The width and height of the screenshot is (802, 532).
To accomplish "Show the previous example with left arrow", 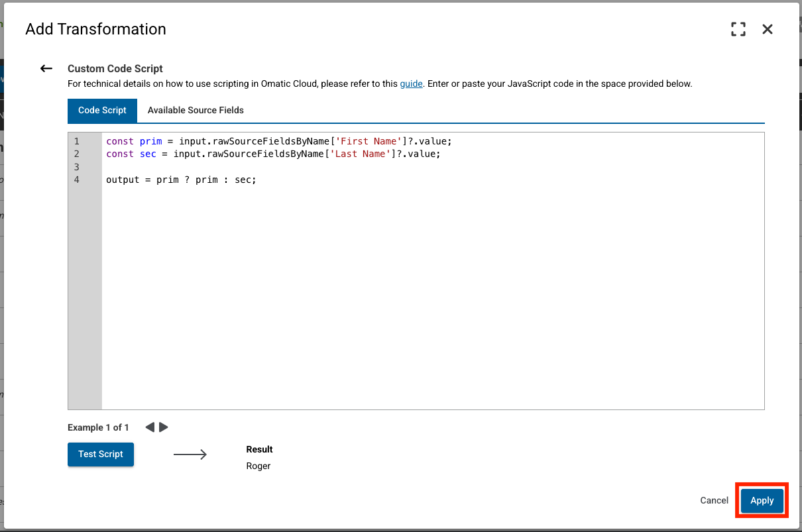I will pos(150,427).
